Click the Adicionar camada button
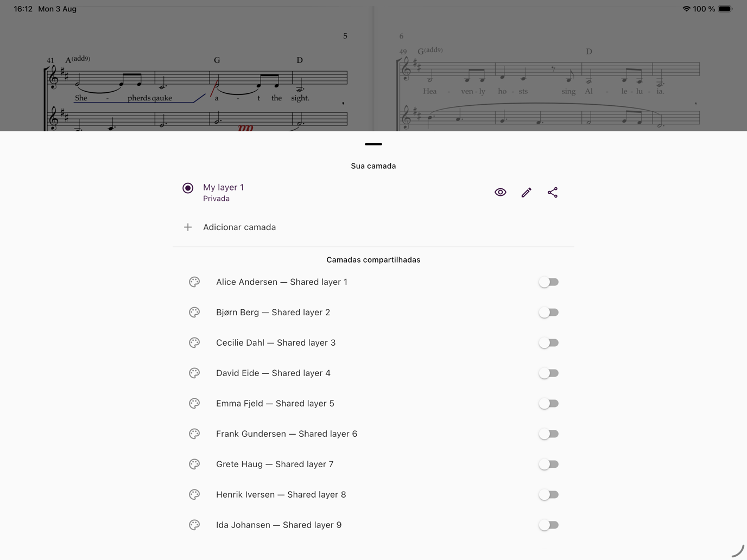Viewport: 747px width, 560px height. [x=373, y=227]
